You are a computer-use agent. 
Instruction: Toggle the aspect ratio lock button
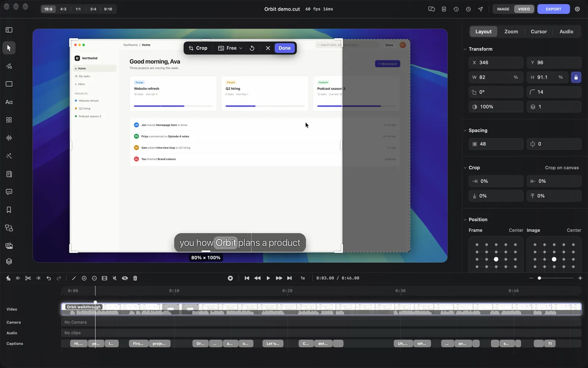pyautogui.click(x=576, y=77)
